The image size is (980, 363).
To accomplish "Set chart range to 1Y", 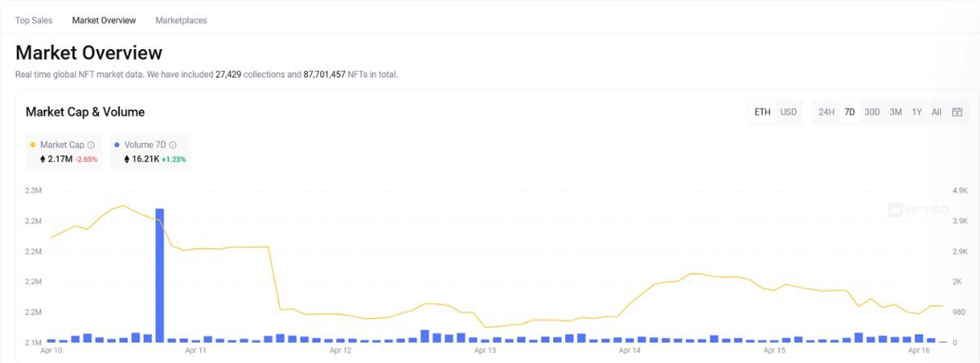I will (916, 112).
